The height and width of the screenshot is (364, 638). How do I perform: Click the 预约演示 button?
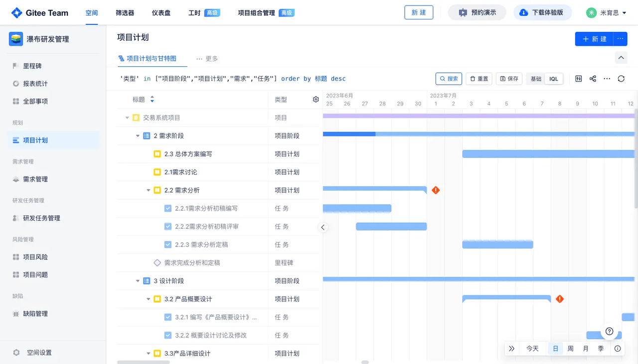coord(477,12)
